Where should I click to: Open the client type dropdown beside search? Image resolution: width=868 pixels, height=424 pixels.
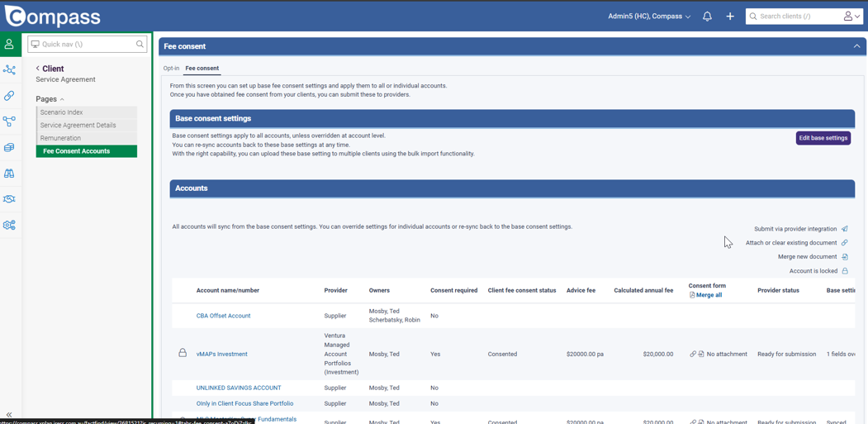(x=851, y=17)
